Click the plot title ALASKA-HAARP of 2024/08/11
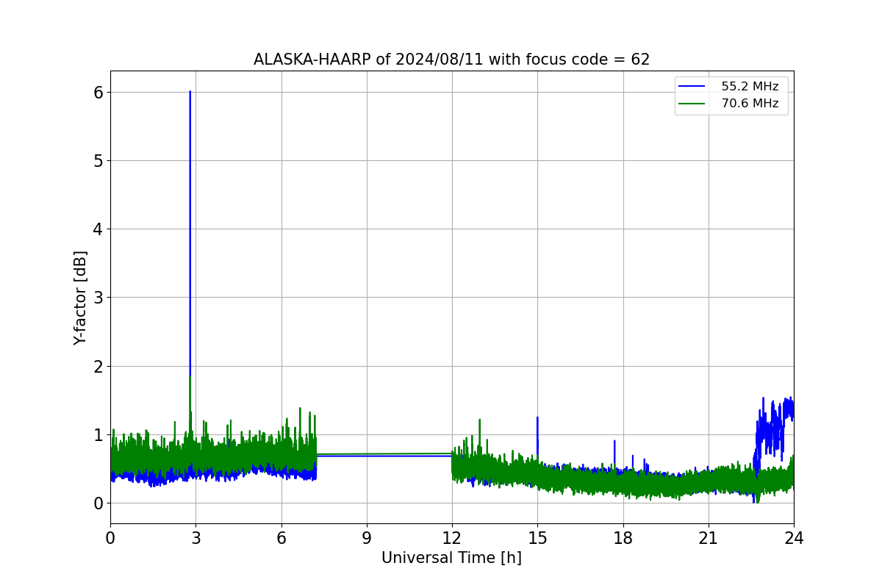 point(451,60)
